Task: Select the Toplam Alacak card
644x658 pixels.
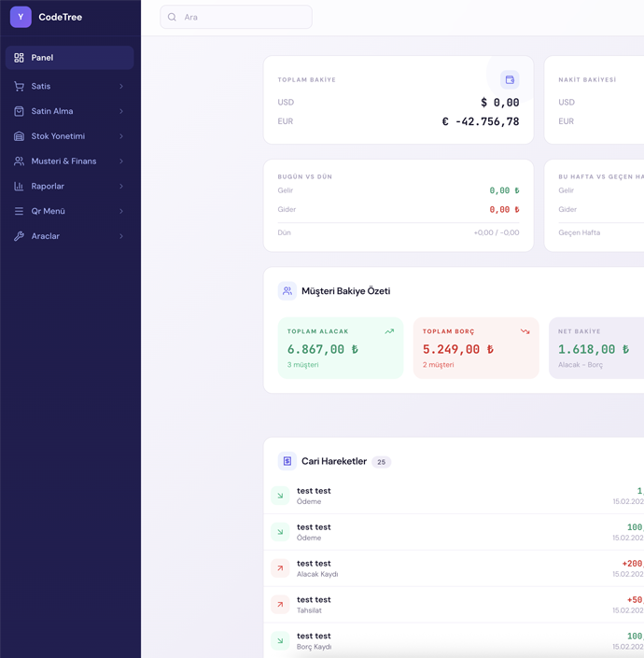Action: (341, 348)
